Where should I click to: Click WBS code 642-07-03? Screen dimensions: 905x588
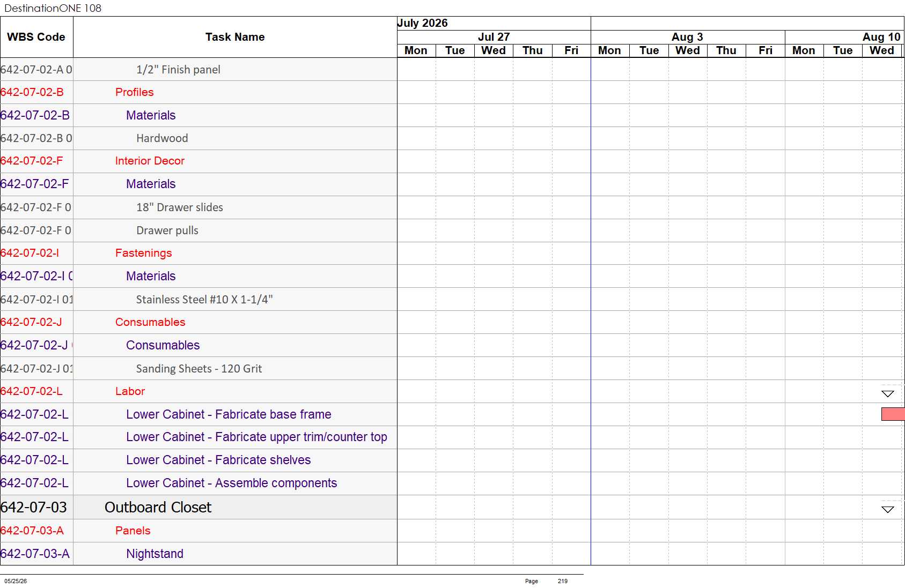[34, 507]
